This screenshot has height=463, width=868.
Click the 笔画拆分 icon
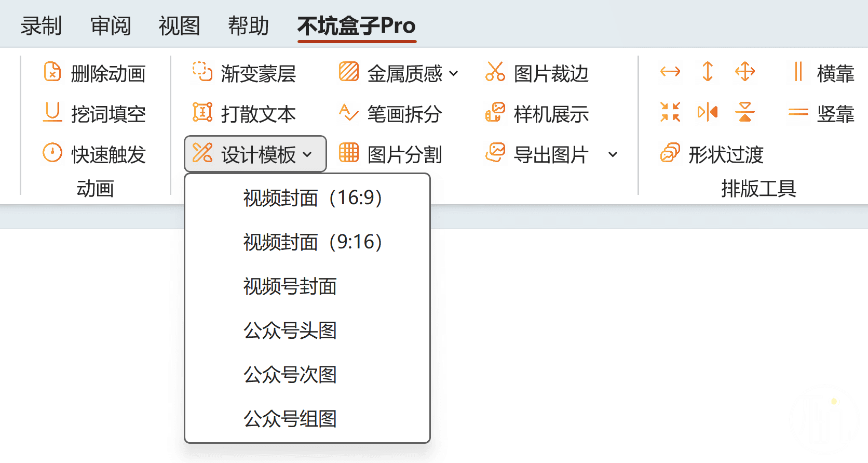pyautogui.click(x=349, y=112)
